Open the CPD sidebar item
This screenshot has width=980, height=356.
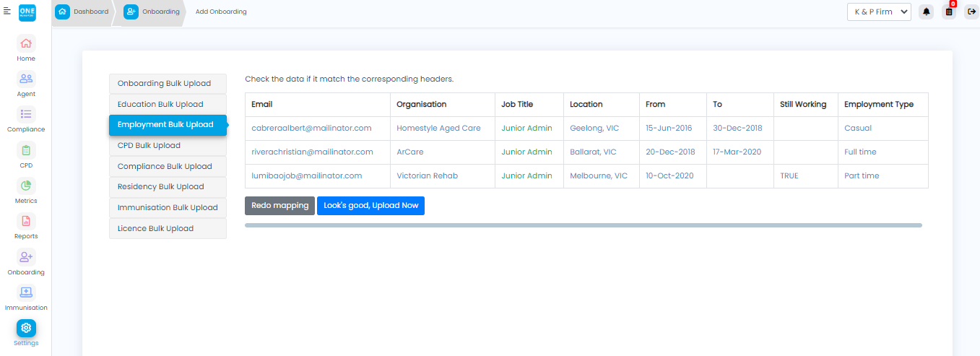tap(26, 155)
